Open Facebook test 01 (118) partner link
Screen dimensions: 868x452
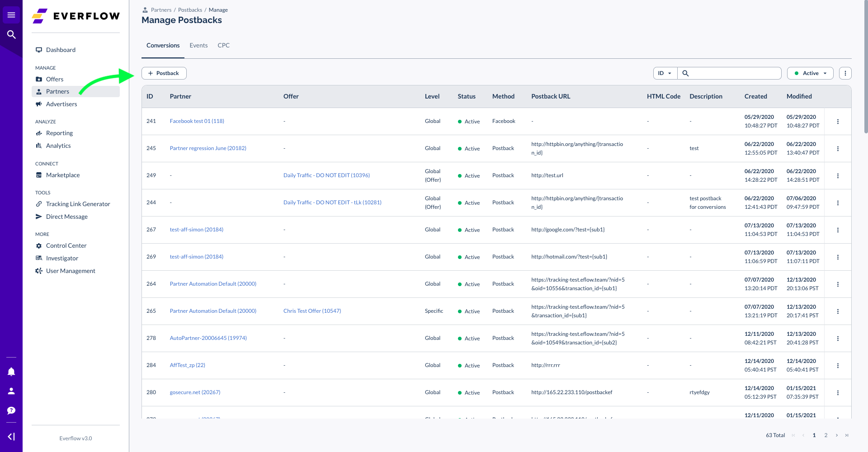(197, 121)
